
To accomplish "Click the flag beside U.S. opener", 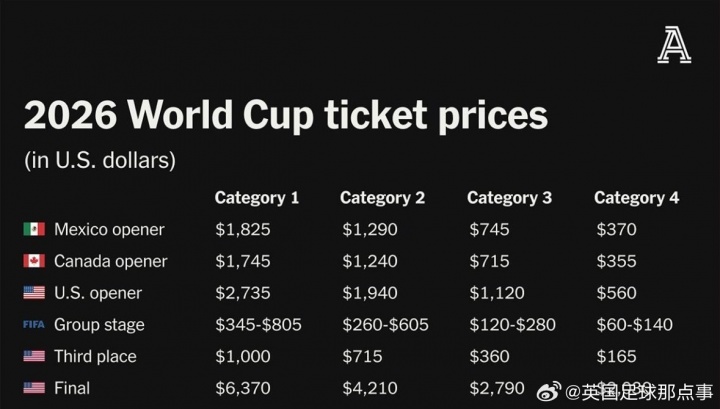I will pos(34,293).
